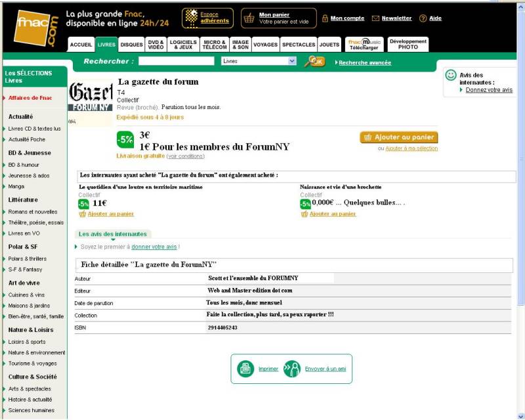Screen dimensions: 525x420
Task: Click the Manga sidebar link
Action: pyautogui.click(x=16, y=186)
